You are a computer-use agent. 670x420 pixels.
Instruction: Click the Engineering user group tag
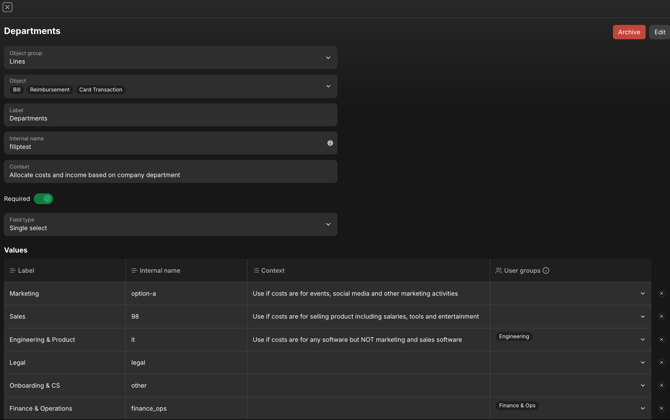coord(514,337)
